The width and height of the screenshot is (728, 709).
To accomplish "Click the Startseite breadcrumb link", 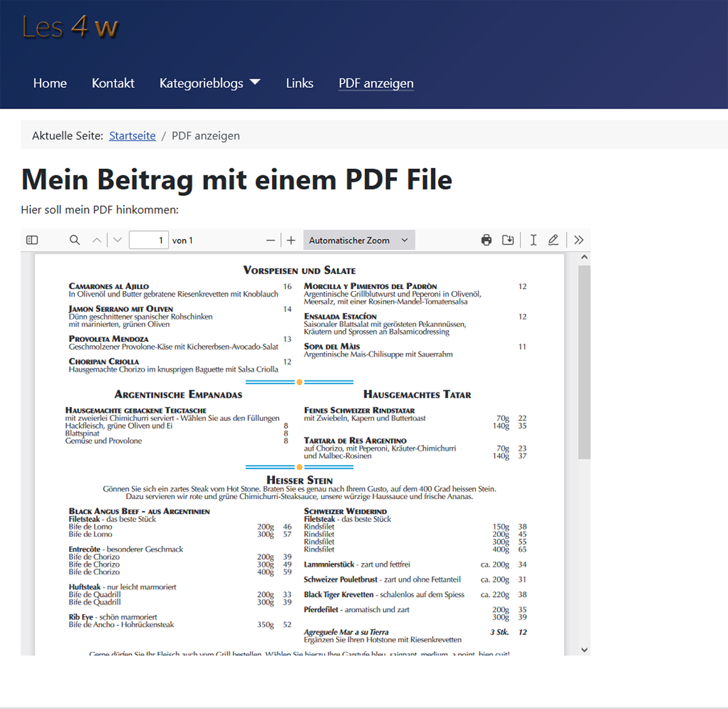I will pos(132,136).
